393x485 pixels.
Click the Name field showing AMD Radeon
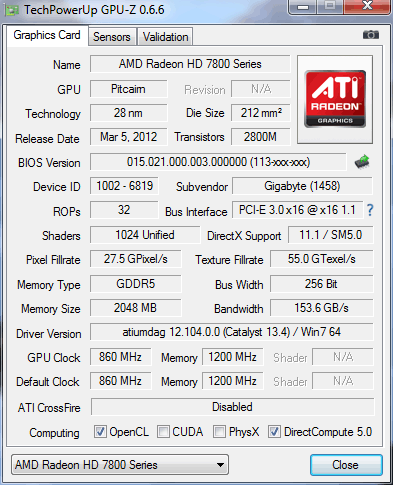[190, 64]
